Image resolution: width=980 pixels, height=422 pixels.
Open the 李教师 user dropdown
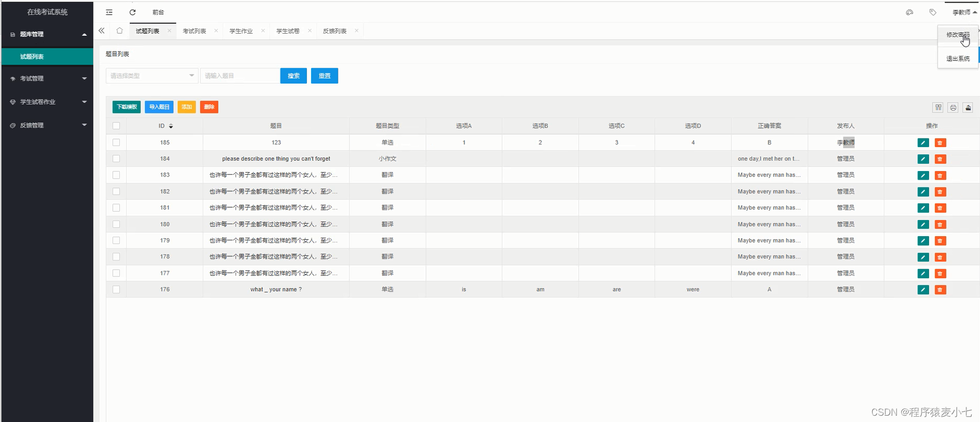[x=964, y=12]
